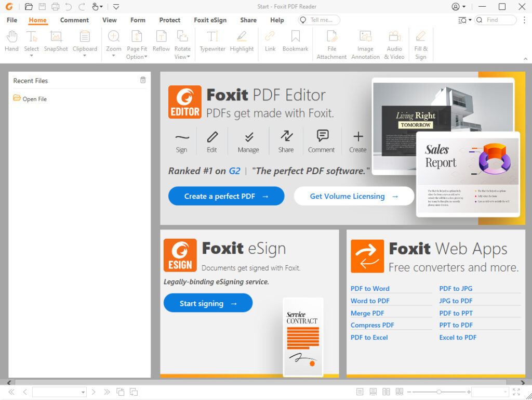The height and width of the screenshot is (400, 532).
Task: Switch to the Share tab
Action: click(248, 20)
